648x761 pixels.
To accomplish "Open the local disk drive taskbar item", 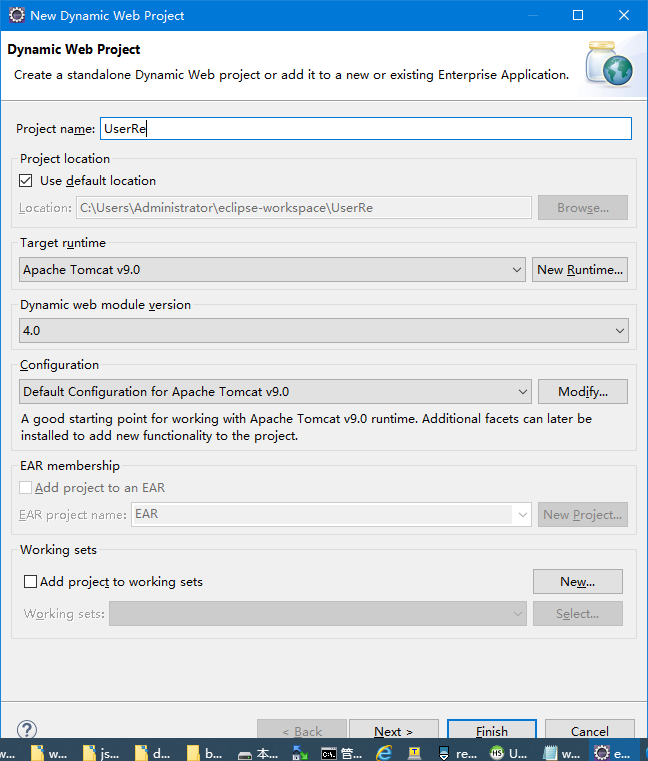I will [x=258, y=753].
